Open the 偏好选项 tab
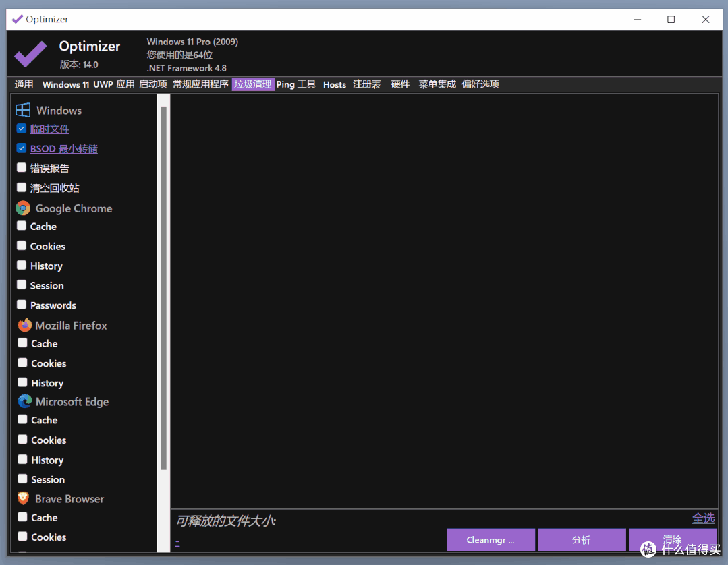This screenshot has width=728, height=565. tap(480, 84)
